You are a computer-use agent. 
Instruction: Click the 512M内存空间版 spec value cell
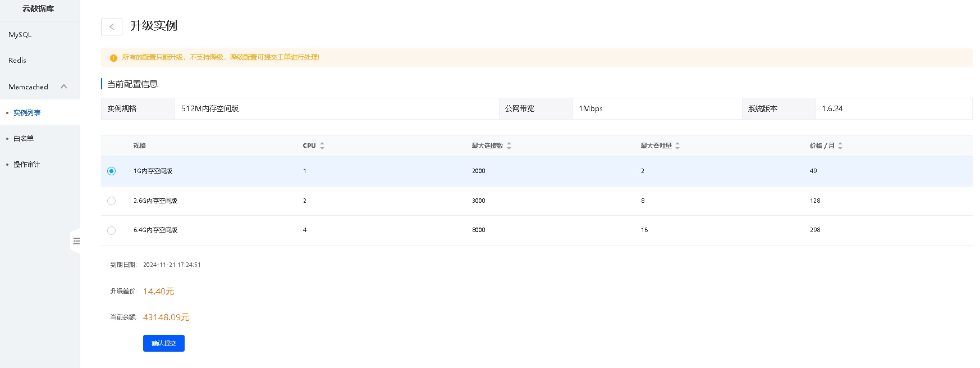click(210, 108)
